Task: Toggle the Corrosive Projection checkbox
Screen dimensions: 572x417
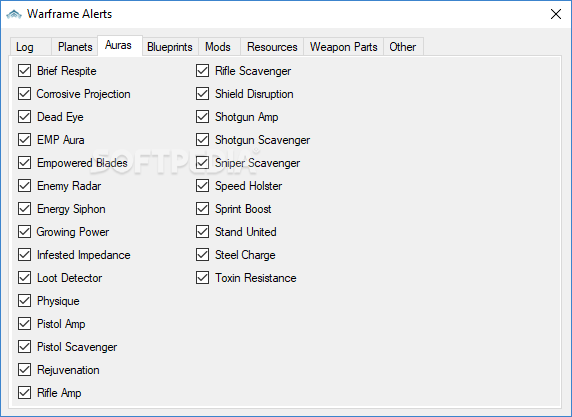Action: click(x=24, y=94)
